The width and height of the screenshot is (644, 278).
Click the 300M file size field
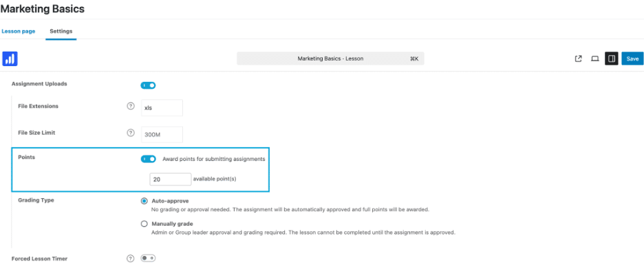coord(162,134)
